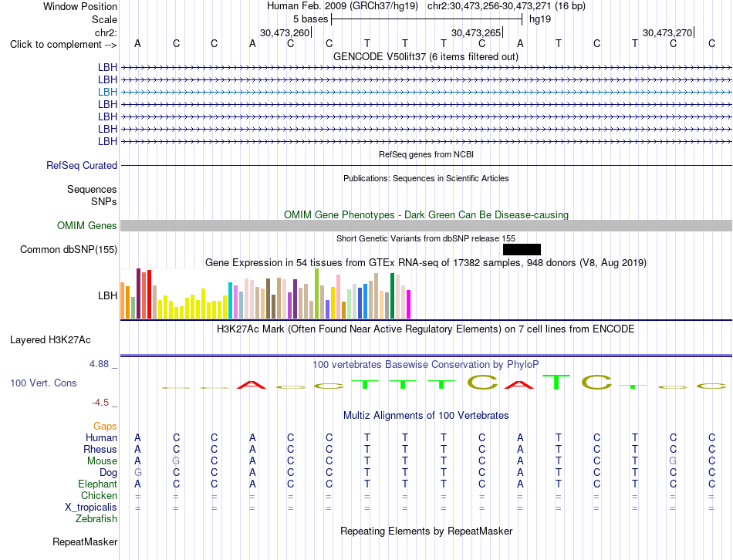
Task: Select the Chicken species row label
Action: tap(99, 495)
